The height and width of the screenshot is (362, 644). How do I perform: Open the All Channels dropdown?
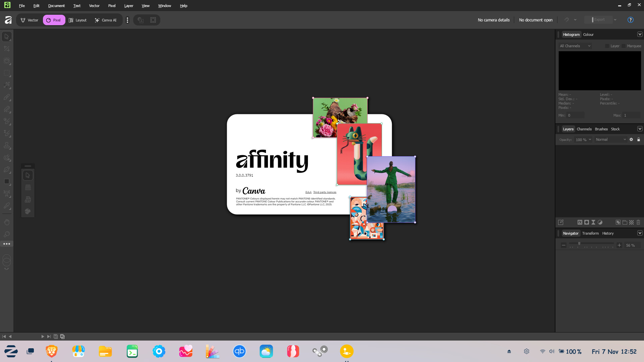pos(575,46)
